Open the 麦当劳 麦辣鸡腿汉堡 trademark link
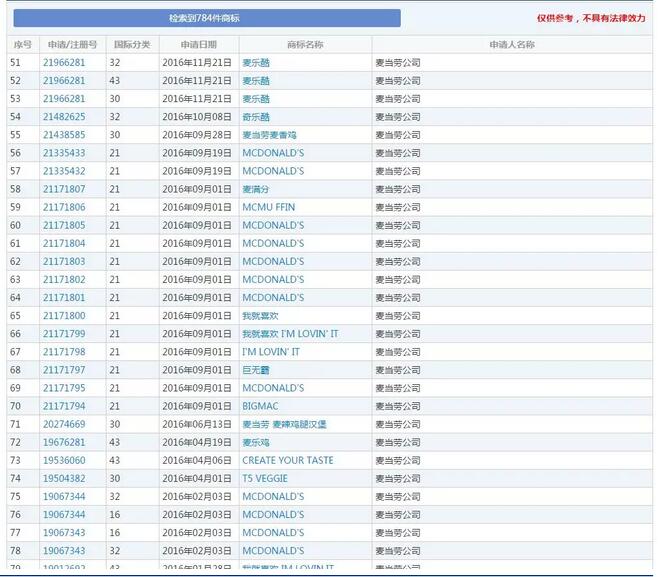 (285, 424)
